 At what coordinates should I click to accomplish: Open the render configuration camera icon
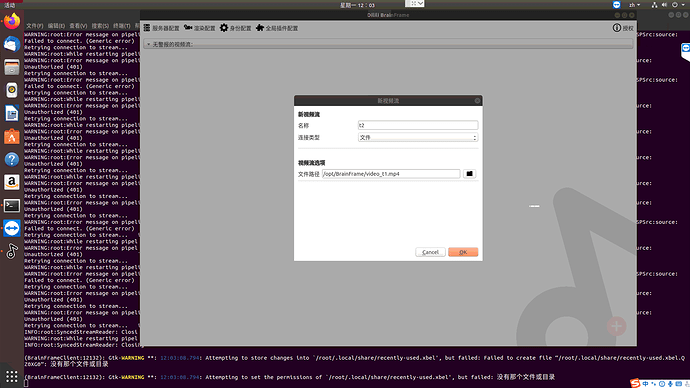[188, 28]
